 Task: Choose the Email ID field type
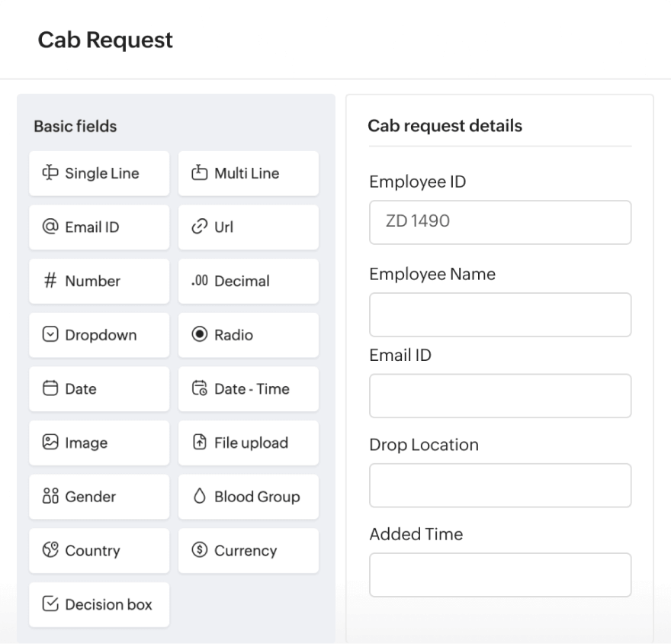tap(99, 227)
